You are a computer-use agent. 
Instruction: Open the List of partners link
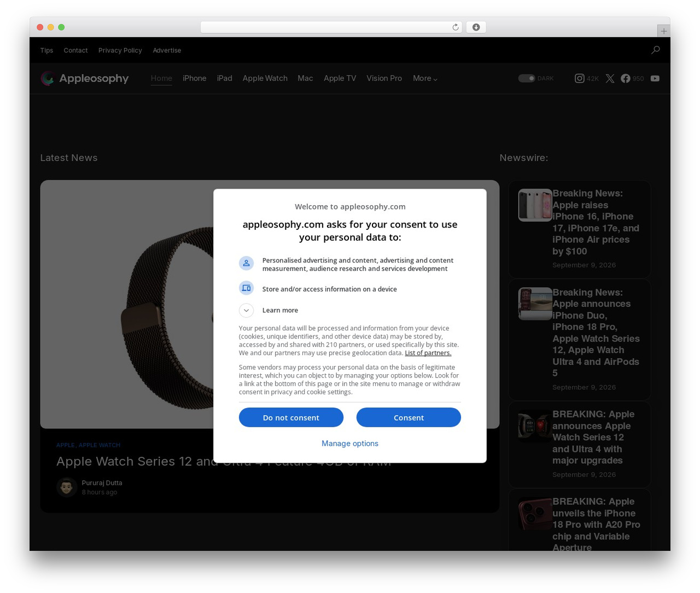click(428, 353)
